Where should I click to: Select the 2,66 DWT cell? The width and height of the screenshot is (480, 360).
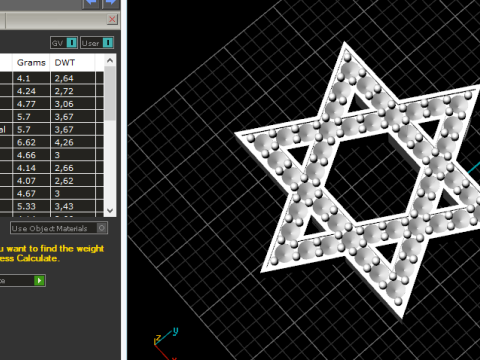click(x=73, y=168)
